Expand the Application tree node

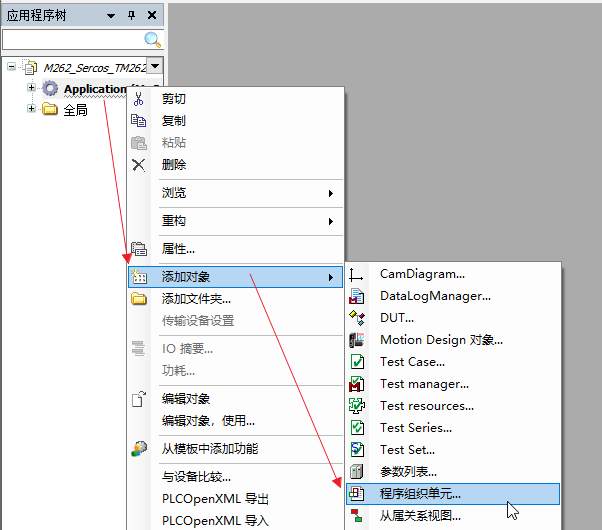point(31,88)
